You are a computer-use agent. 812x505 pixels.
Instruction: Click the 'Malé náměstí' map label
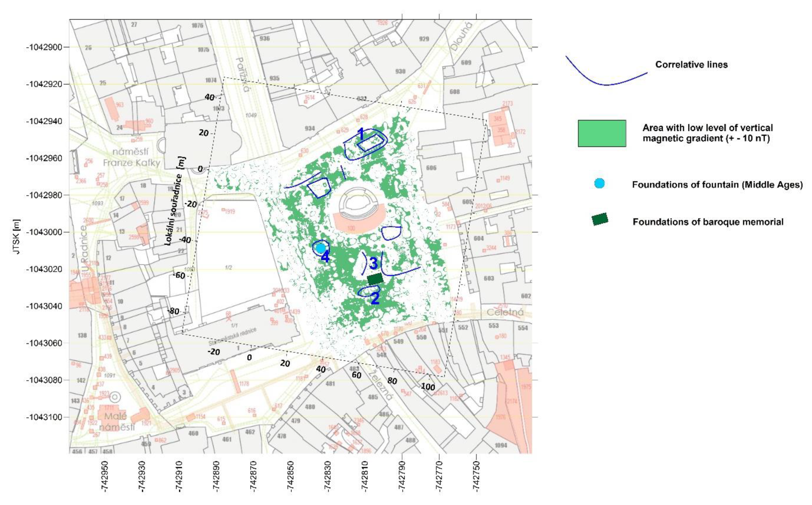click(116, 422)
